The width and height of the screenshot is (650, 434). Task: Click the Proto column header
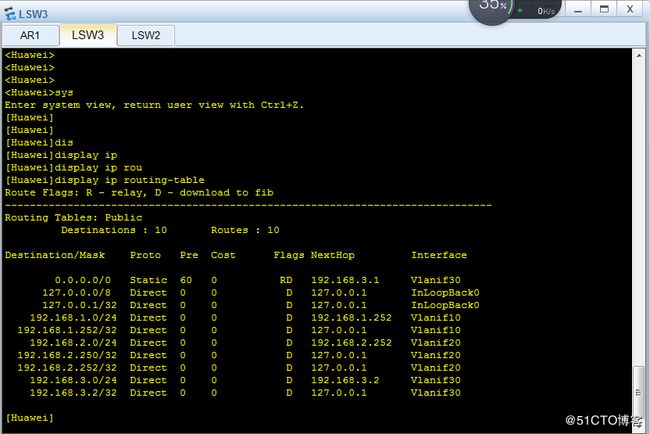point(145,255)
